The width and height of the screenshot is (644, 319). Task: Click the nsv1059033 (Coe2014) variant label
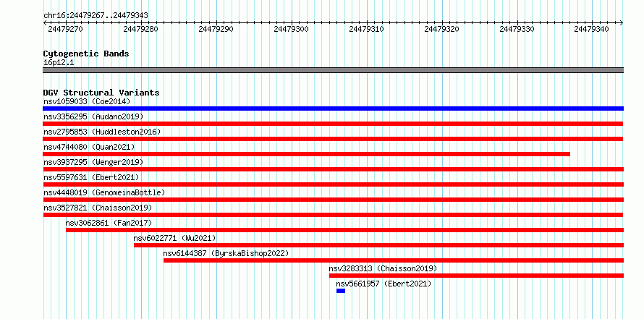(x=87, y=101)
